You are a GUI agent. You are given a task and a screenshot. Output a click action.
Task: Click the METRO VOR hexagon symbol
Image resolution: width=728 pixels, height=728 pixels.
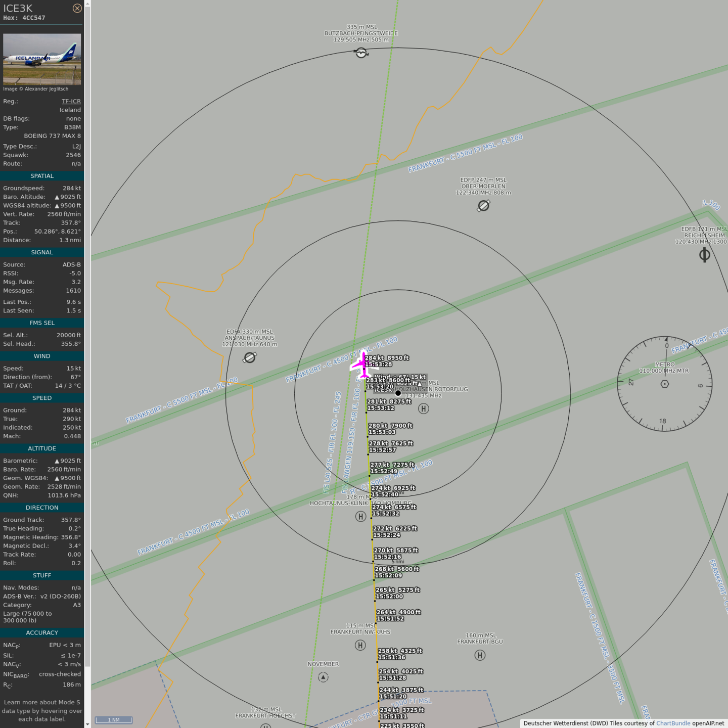click(665, 384)
